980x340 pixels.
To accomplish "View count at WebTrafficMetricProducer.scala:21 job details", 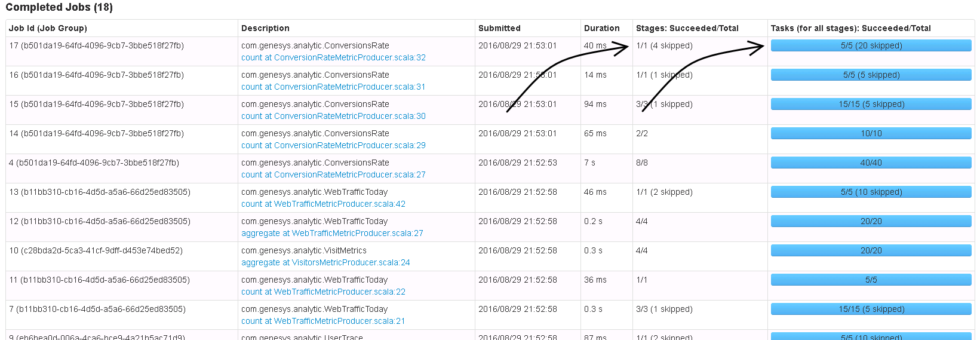I will 323,321.
